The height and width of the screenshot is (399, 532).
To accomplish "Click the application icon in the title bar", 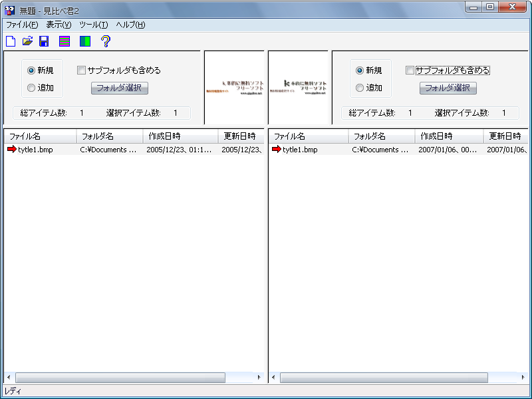I will coord(9,11).
